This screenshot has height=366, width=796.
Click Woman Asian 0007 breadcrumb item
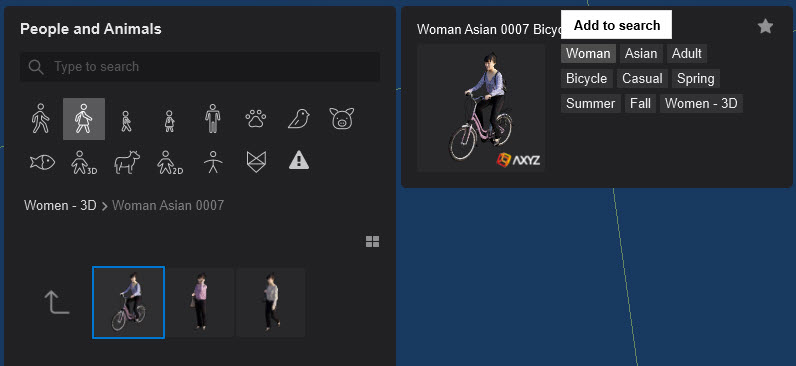pyautogui.click(x=168, y=206)
